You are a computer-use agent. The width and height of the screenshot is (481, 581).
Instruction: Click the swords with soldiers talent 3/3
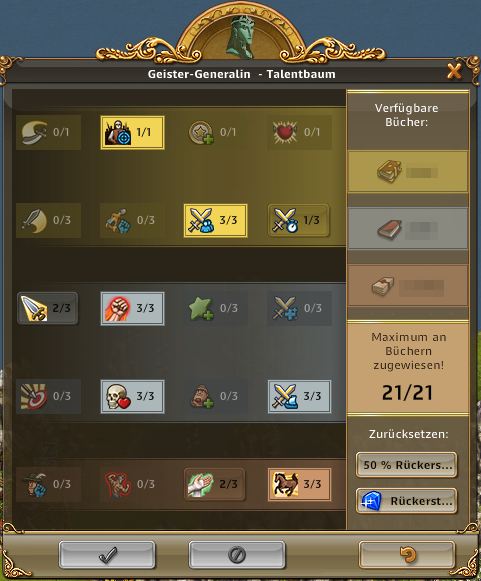point(216,220)
